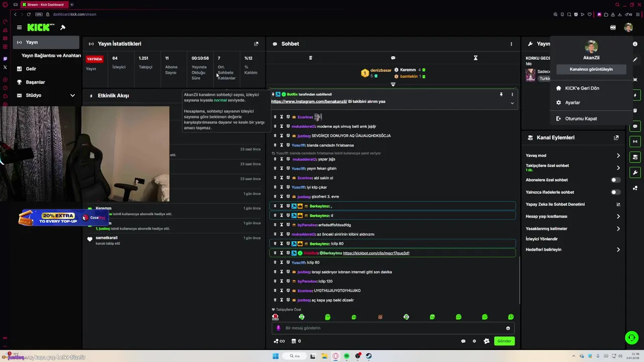644x362 pixels.
Task: Open Spotify from the Windows taskbar
Action: click(x=347, y=356)
